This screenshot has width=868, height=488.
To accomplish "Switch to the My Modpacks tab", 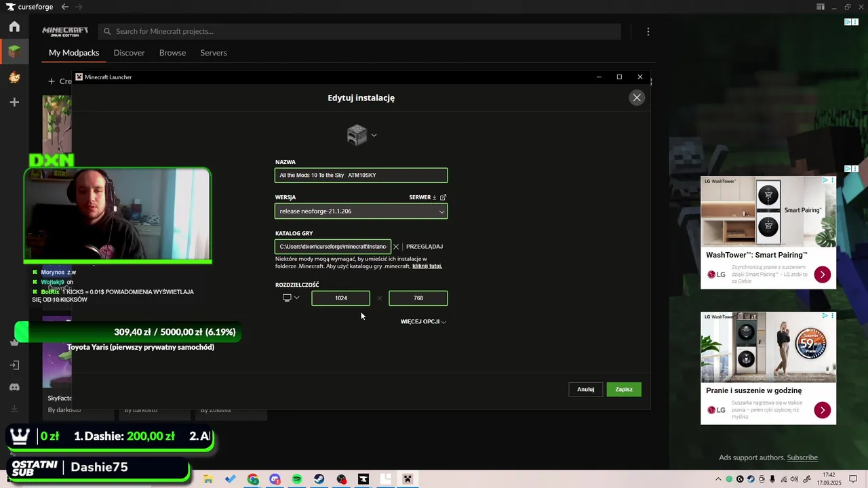I will coord(74,53).
